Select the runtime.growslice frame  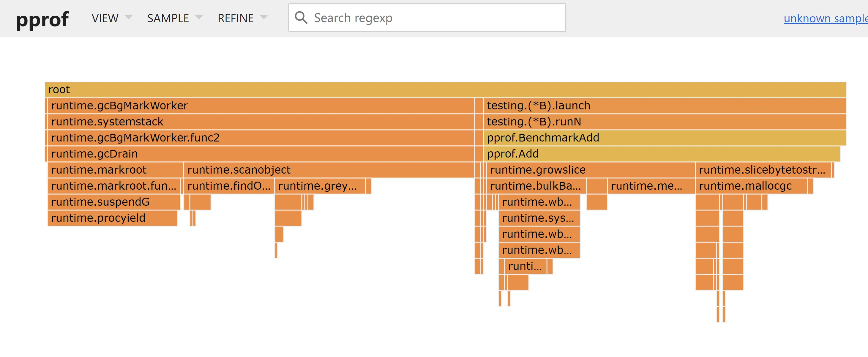[590, 170]
